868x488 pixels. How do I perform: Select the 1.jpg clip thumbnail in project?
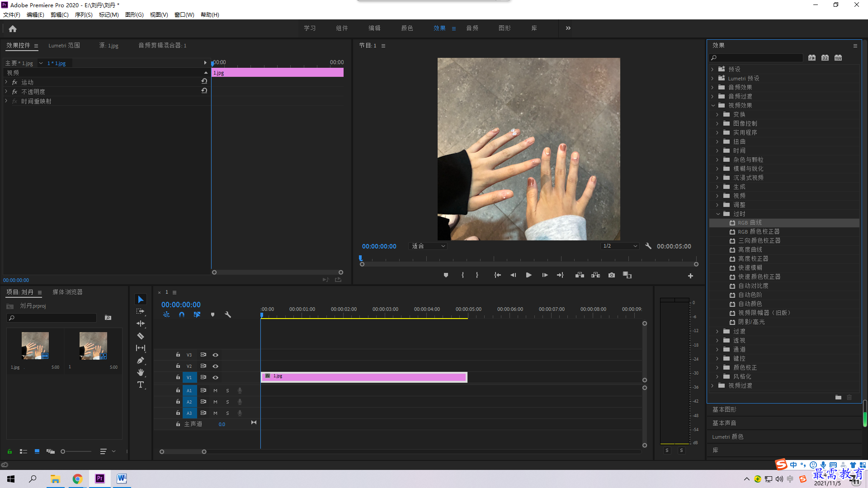35,346
